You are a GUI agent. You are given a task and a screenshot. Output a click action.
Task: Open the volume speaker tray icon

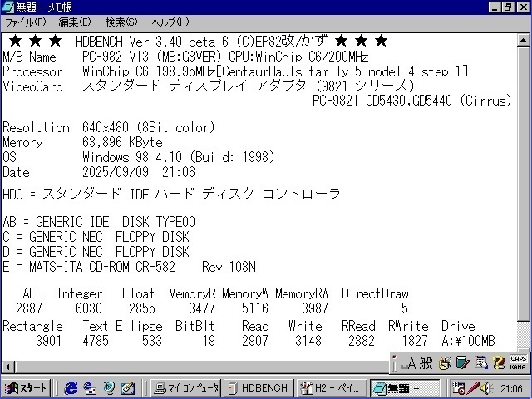click(x=486, y=388)
